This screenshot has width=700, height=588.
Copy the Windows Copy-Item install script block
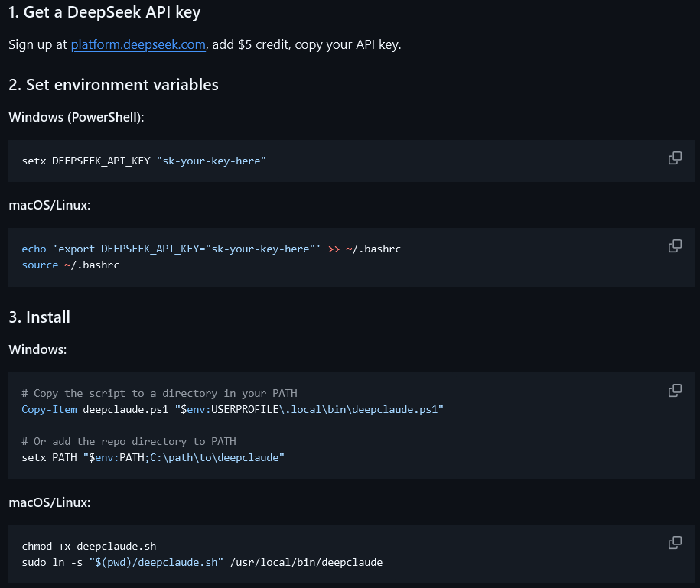tap(675, 391)
